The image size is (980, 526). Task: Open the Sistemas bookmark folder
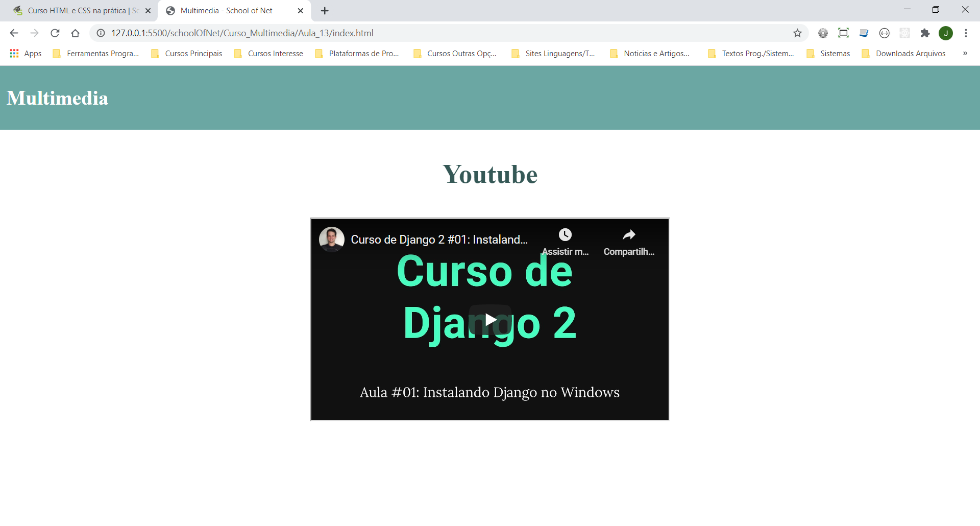(828, 54)
